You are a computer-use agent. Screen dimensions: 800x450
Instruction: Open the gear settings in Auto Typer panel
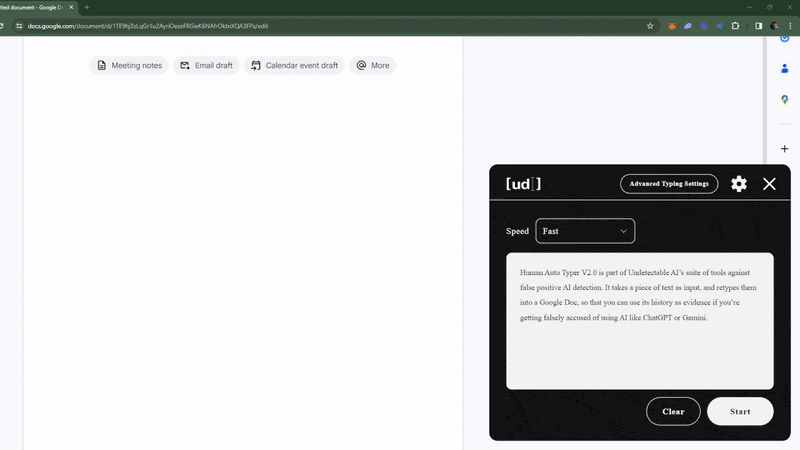pos(739,184)
